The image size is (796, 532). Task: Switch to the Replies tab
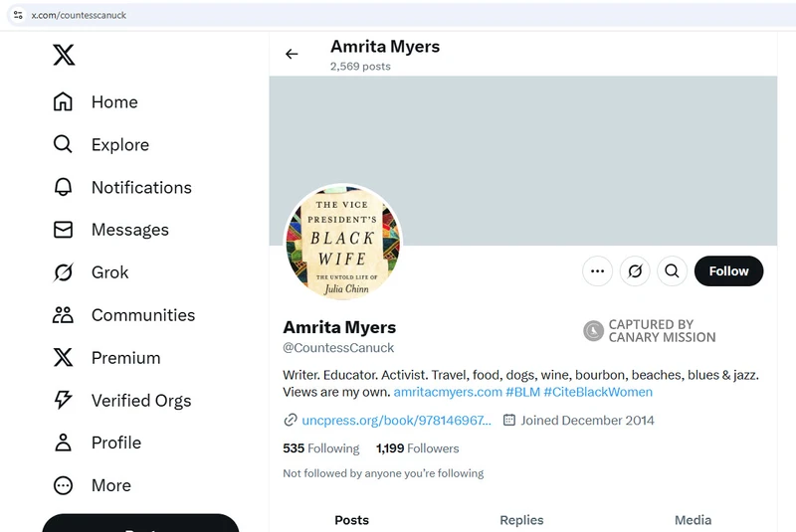521,520
